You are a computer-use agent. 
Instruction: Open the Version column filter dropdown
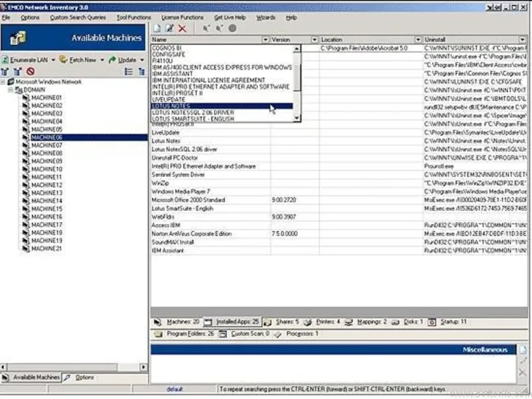point(315,40)
